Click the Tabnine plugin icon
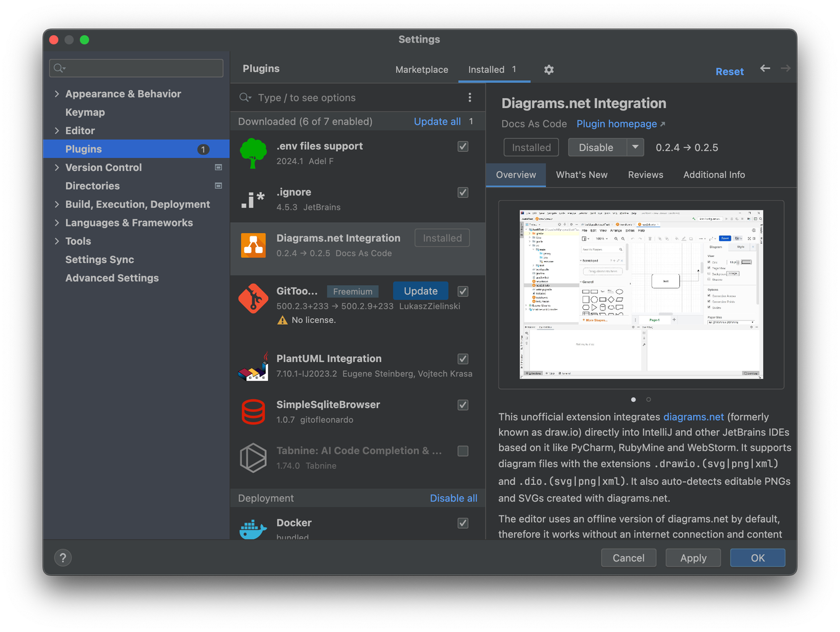Screen dimensions: 840x632 [253, 458]
